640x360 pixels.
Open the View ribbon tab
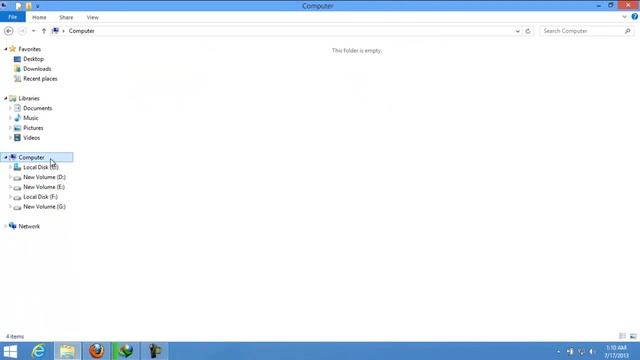coord(93,17)
